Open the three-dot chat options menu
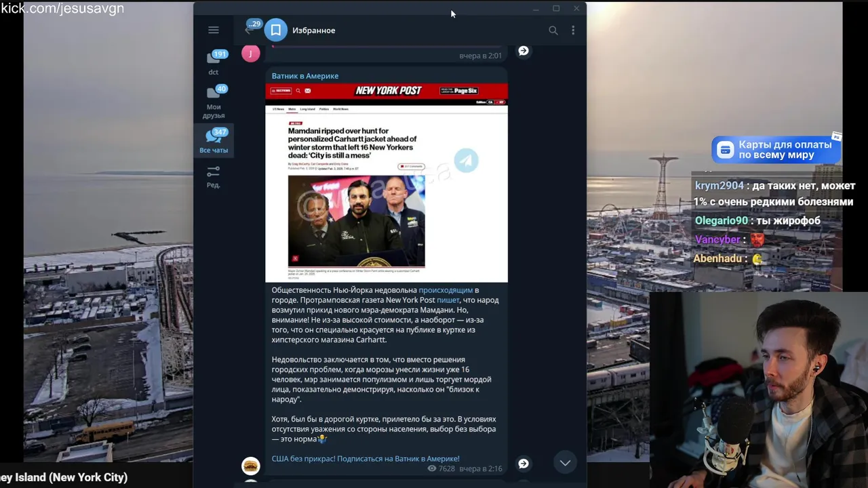Image resolution: width=868 pixels, height=488 pixels. click(573, 30)
